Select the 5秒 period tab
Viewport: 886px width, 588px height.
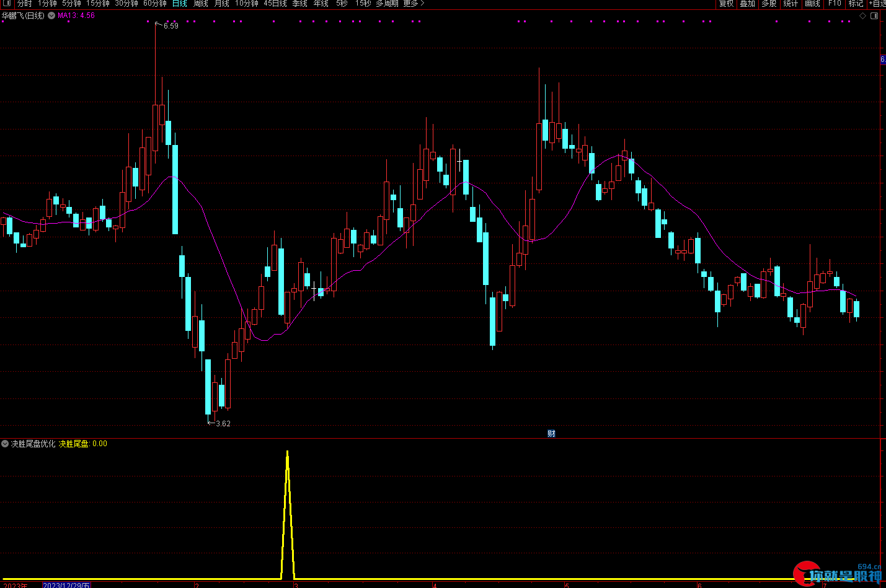pos(342,3)
